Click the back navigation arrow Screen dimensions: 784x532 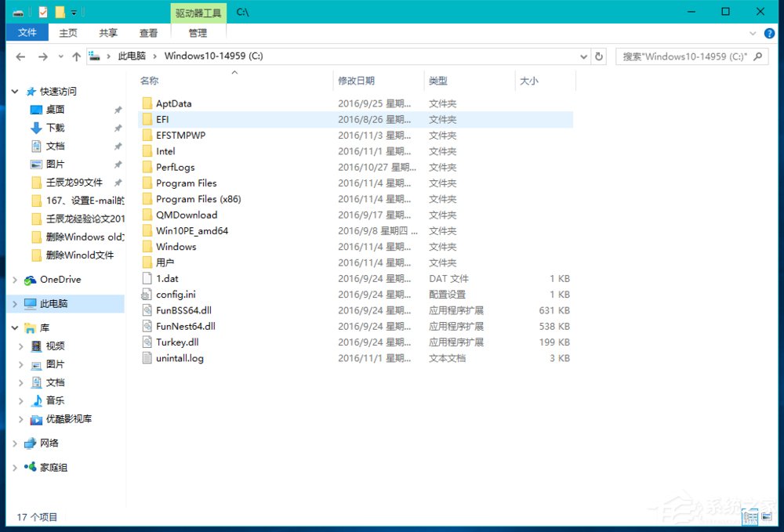(x=20, y=56)
